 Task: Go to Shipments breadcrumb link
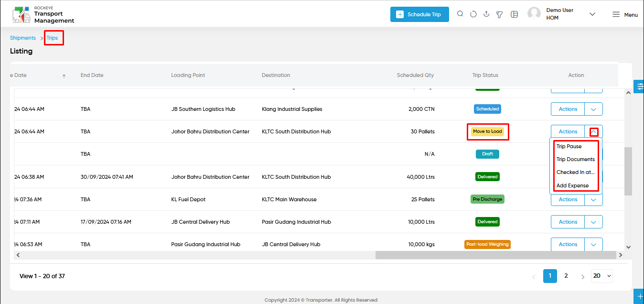point(23,38)
